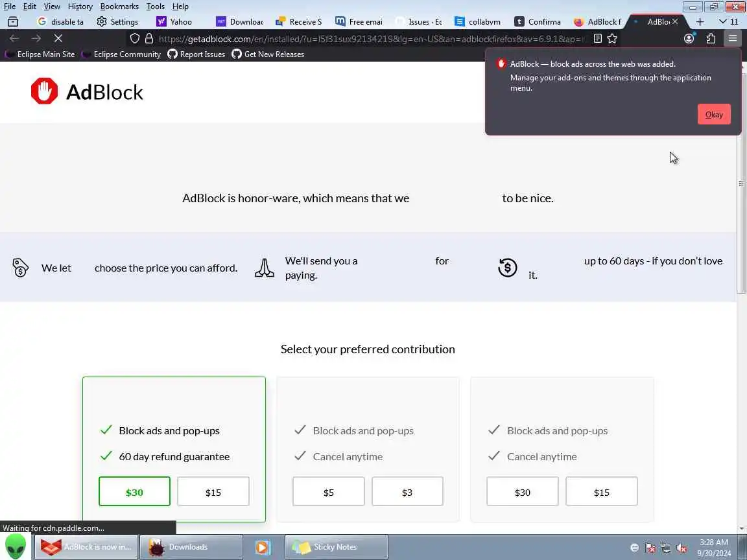Open the Firefox account icon

[x=689, y=39]
